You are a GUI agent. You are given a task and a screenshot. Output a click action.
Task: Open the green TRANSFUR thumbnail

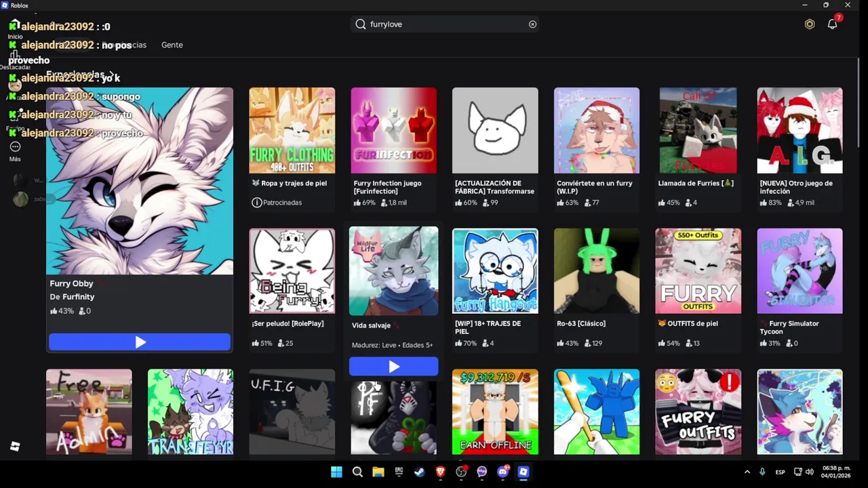pos(191,411)
